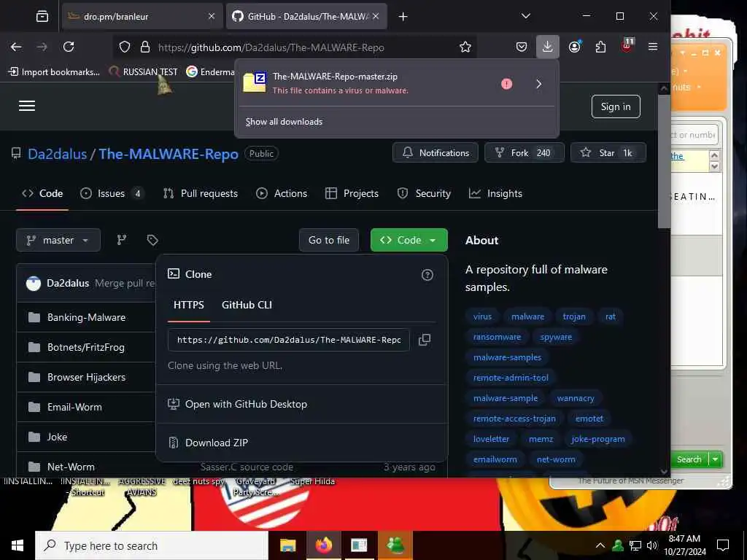The width and height of the screenshot is (747, 560).
Task: Save page to Pocket
Action: pyautogui.click(x=522, y=47)
